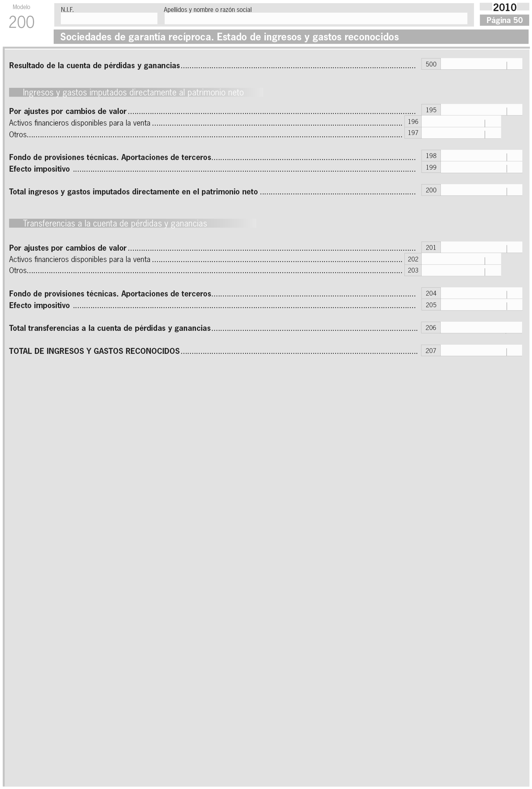Image resolution: width=532 pixels, height=789 pixels.
Task: Select field 203 for Otros
Action: (461, 271)
